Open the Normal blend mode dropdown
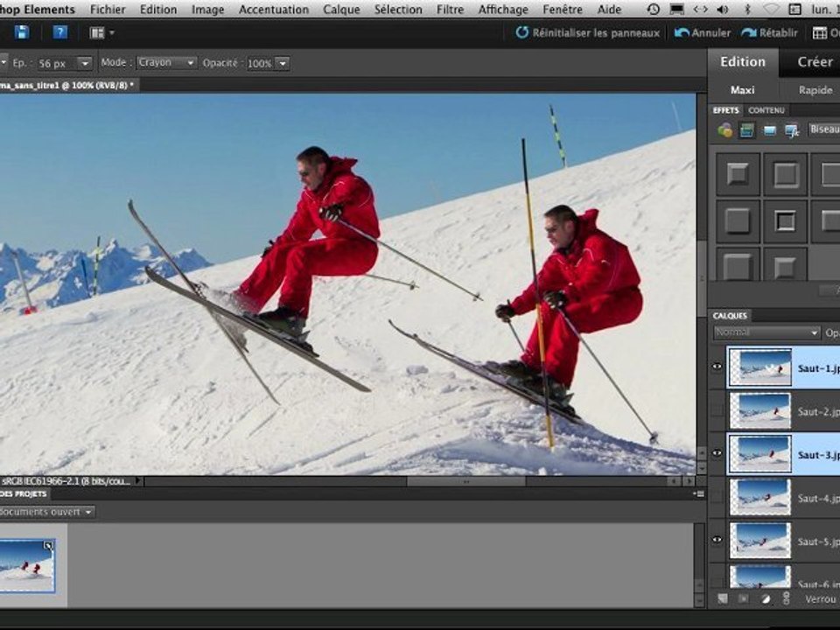This screenshot has height=630, width=840. point(766,332)
